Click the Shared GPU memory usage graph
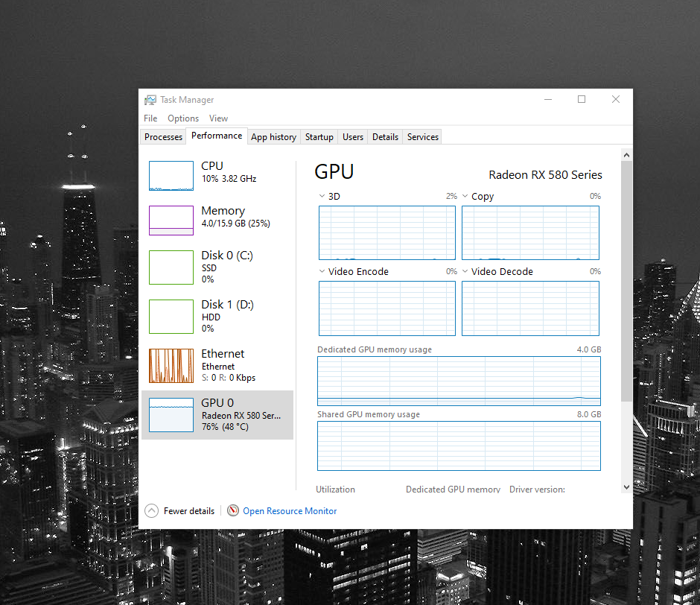 click(x=459, y=446)
